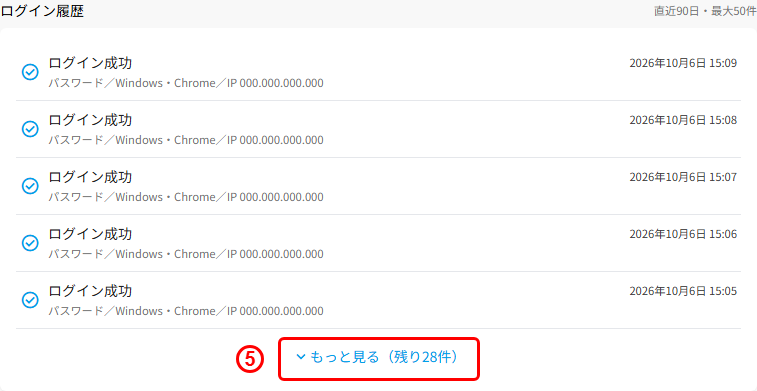Image resolution: width=757 pixels, height=391 pixels.
Task: Click the check icon for 15:08 login
Action: tap(30, 129)
